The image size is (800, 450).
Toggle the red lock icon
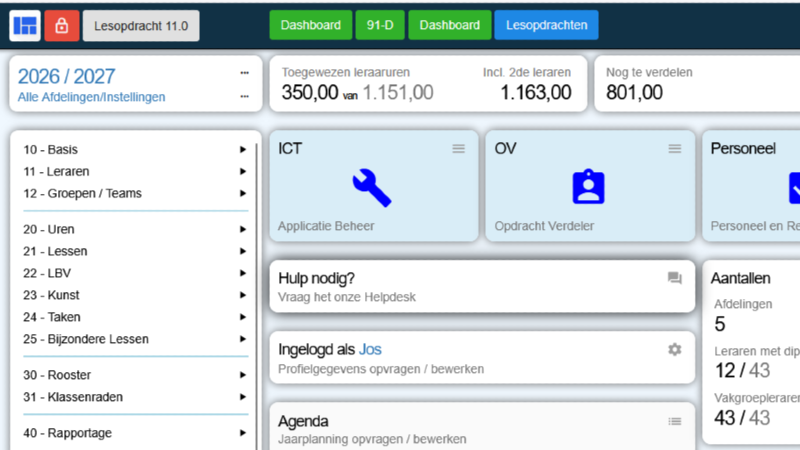(x=61, y=25)
